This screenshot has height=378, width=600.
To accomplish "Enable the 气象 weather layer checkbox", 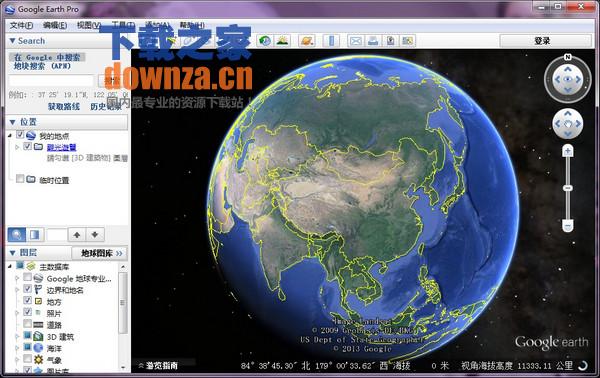I will [x=28, y=358].
